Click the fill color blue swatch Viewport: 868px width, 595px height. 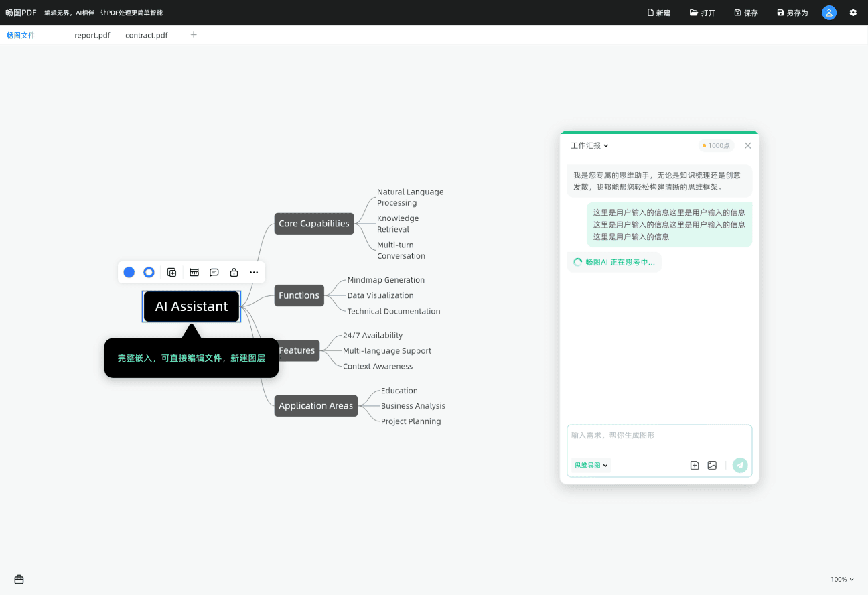point(129,272)
